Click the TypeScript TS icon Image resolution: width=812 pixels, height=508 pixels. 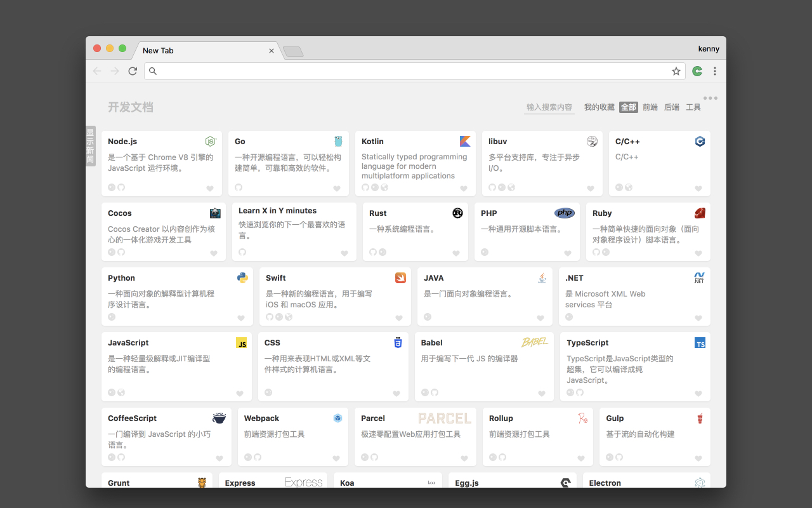700,343
